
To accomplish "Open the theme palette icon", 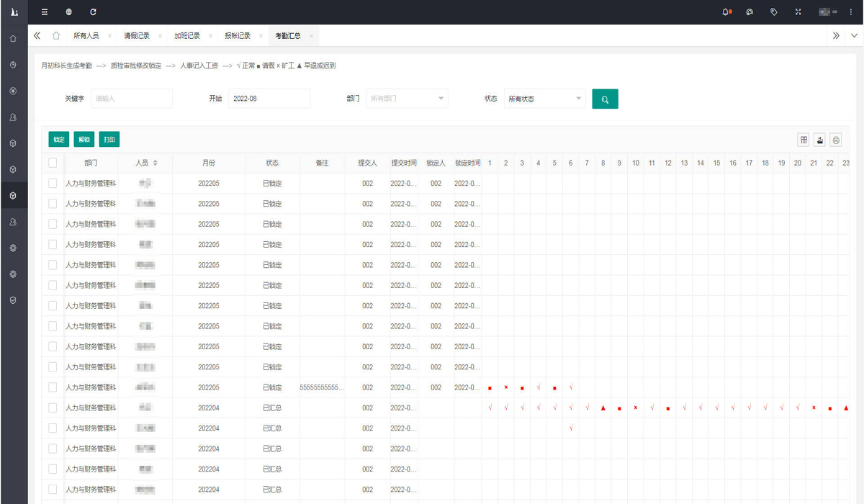I will click(x=750, y=12).
